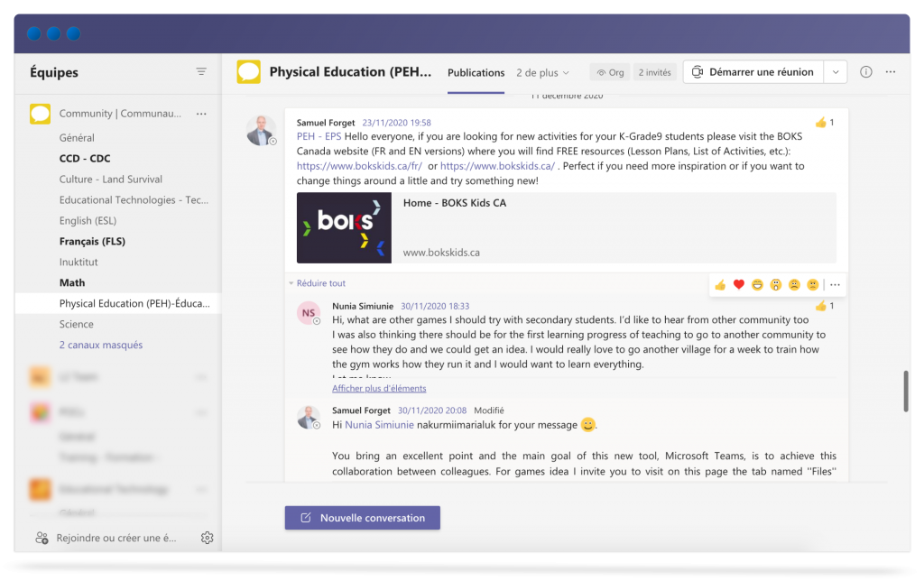Expand the '2 de plus' tabs dropdown
924x581 pixels.
point(542,72)
